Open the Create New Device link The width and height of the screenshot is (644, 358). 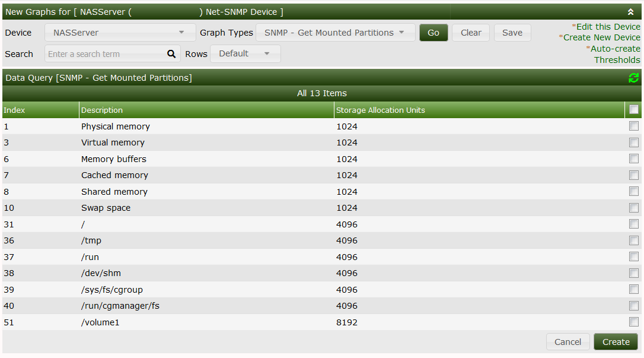[603, 37]
